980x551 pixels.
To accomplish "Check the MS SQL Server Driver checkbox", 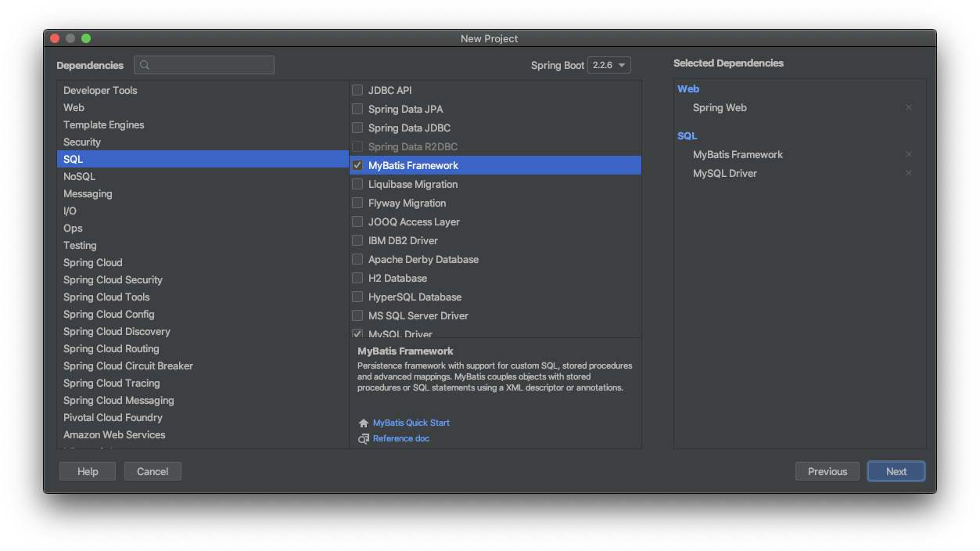I will click(x=357, y=315).
